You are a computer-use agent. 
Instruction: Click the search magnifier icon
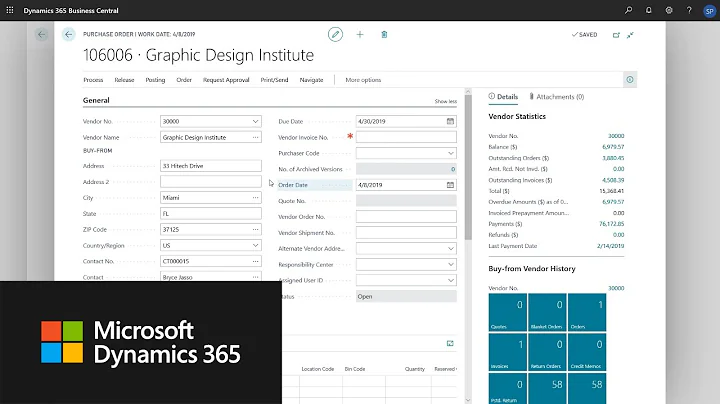[629, 10]
